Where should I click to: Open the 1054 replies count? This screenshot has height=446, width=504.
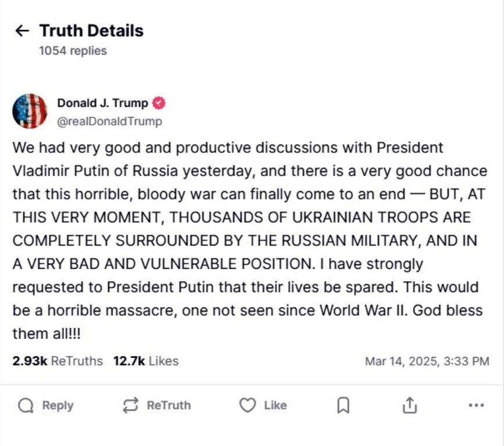73,51
